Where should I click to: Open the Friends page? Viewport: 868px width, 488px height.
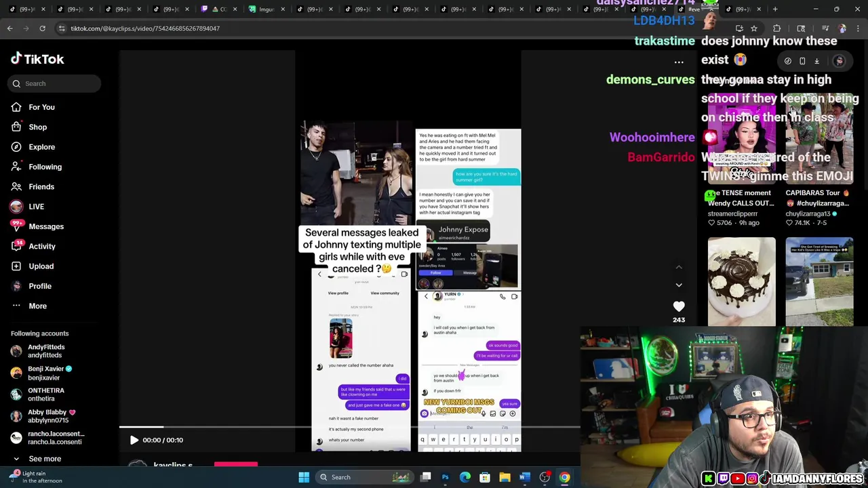point(41,186)
